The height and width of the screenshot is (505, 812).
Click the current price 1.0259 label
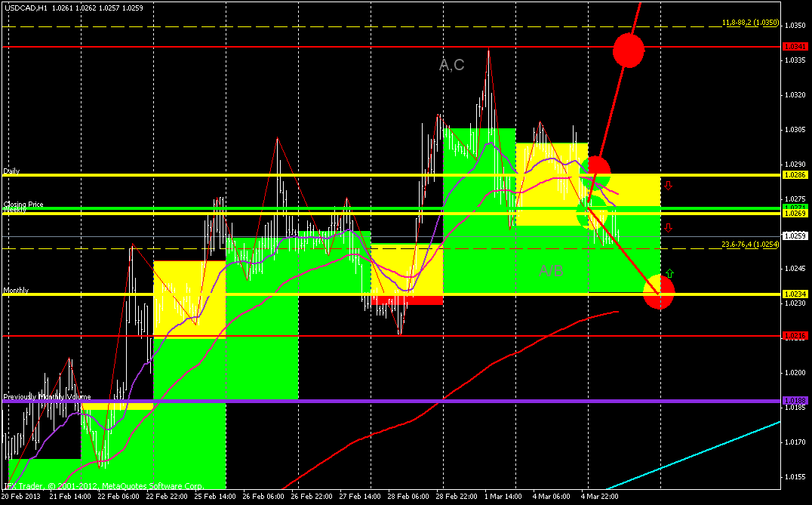click(795, 236)
